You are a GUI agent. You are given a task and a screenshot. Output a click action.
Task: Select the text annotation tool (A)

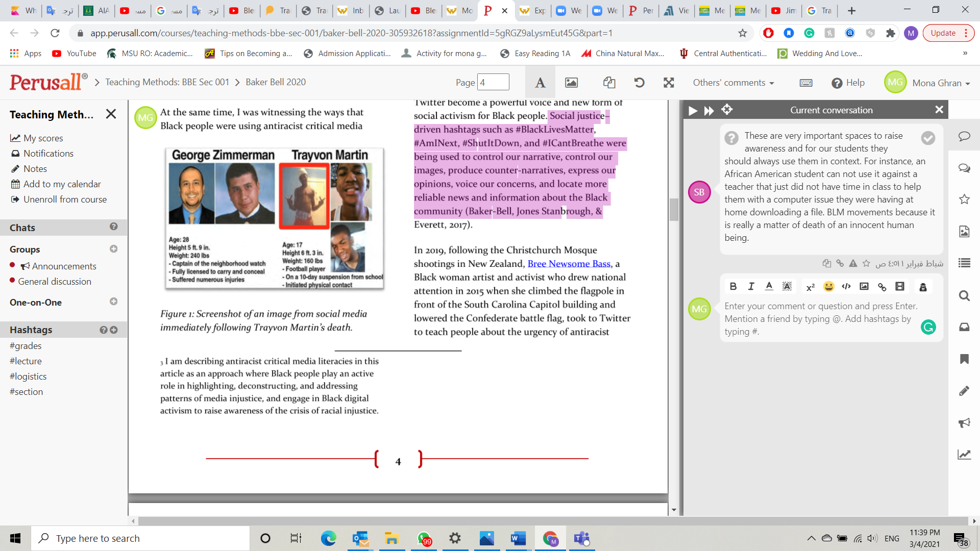[540, 83]
